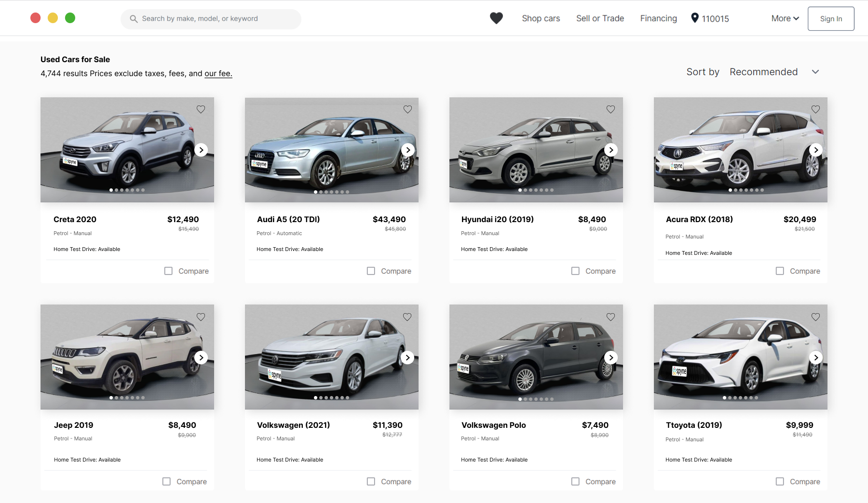868x503 pixels.
Task: Favorite the Creta 2020 with heart icon
Action: click(x=201, y=109)
